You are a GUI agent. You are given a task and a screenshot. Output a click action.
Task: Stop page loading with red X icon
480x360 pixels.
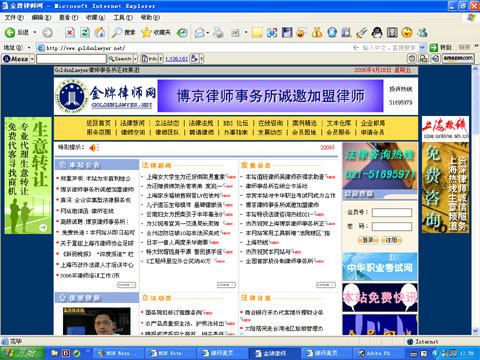point(70,32)
